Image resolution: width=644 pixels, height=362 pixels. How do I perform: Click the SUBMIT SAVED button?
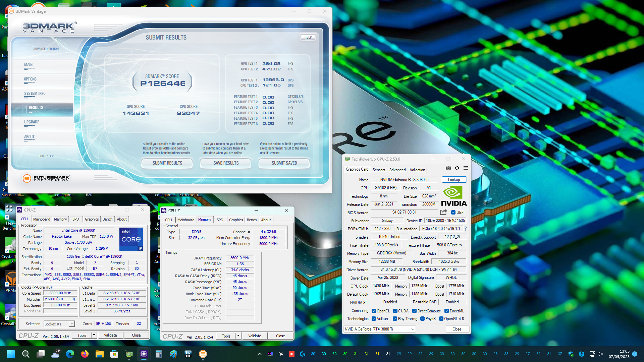[284, 163]
